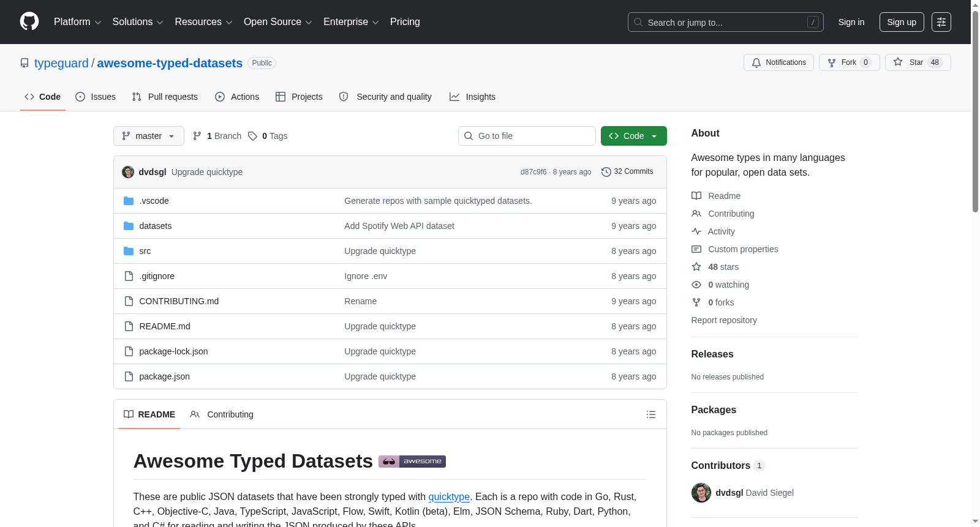This screenshot has height=527, width=980.
Task: Click the repository icon before typeguard
Action: tap(24, 63)
